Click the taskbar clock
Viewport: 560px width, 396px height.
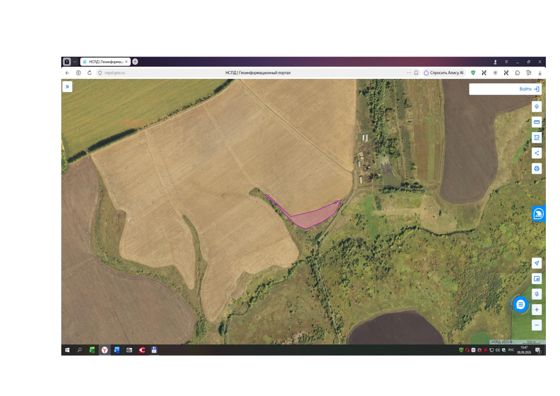(x=524, y=350)
